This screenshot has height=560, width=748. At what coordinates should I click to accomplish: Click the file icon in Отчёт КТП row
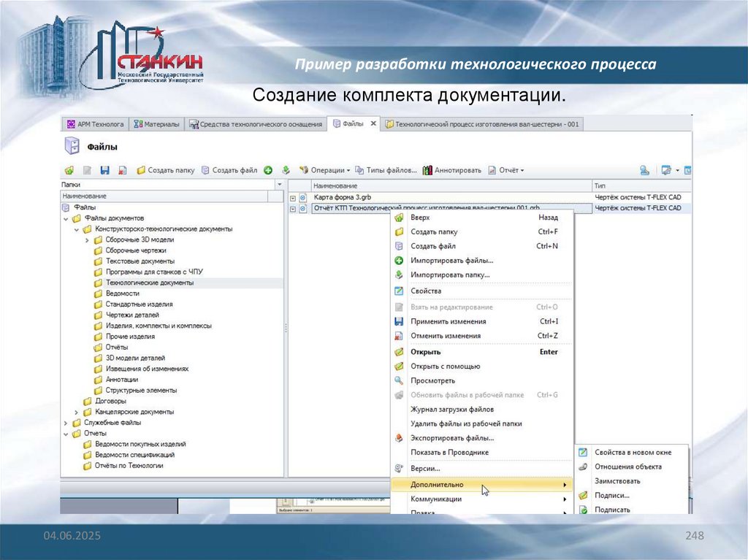pyautogui.click(x=303, y=209)
